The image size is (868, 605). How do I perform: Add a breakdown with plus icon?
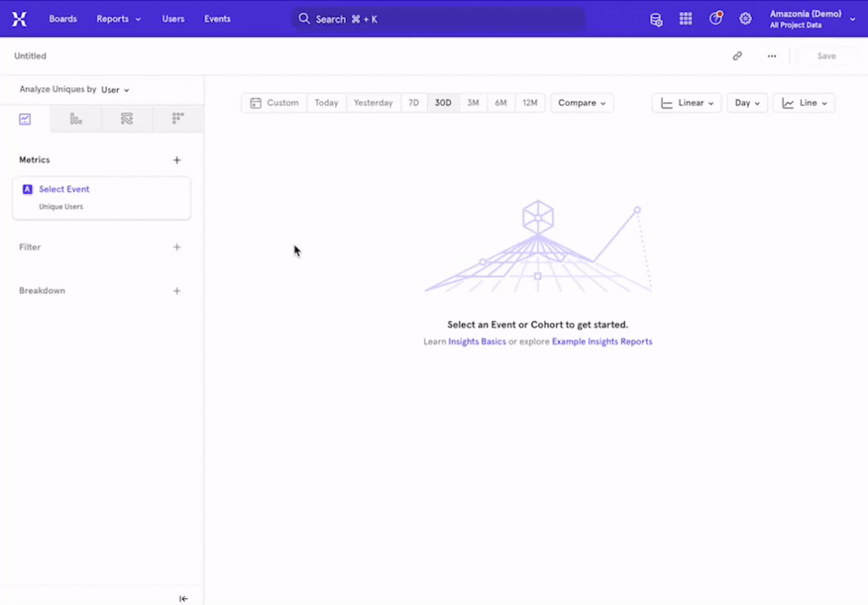(x=177, y=291)
